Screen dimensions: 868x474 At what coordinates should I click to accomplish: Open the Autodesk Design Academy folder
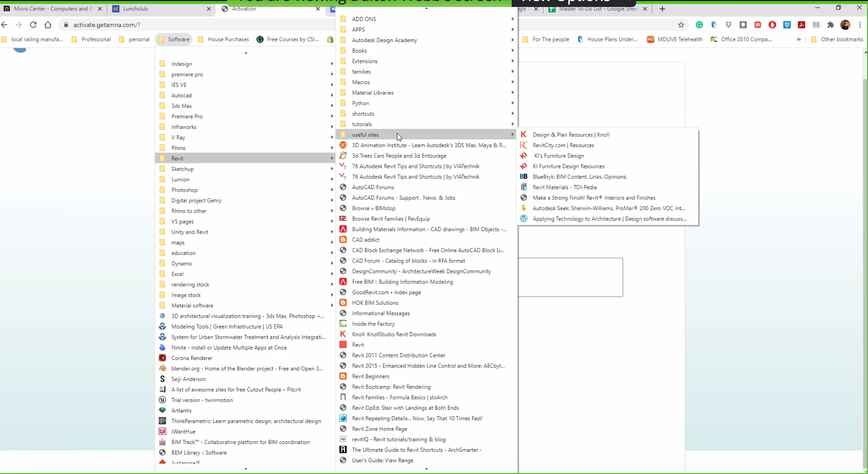tap(427, 40)
